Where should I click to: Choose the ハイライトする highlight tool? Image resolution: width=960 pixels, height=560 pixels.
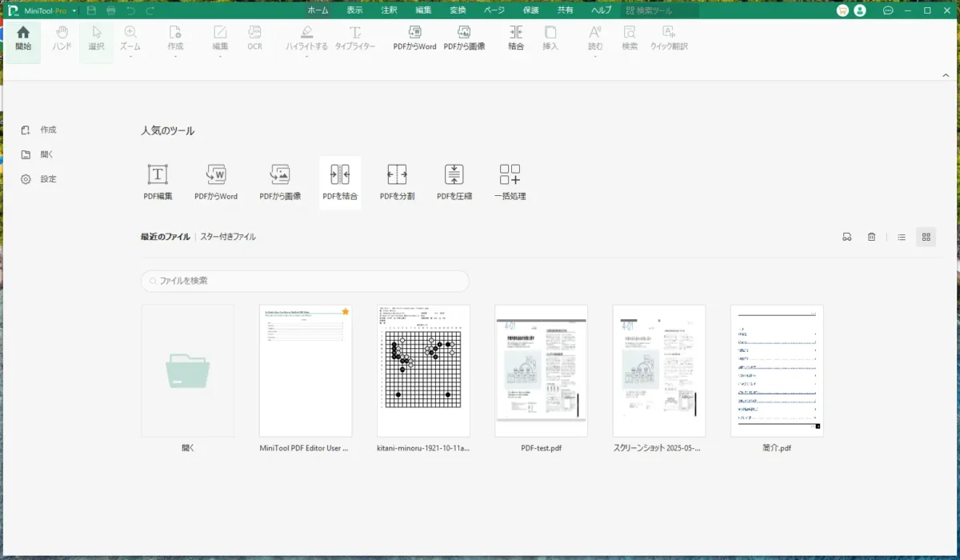307,38
